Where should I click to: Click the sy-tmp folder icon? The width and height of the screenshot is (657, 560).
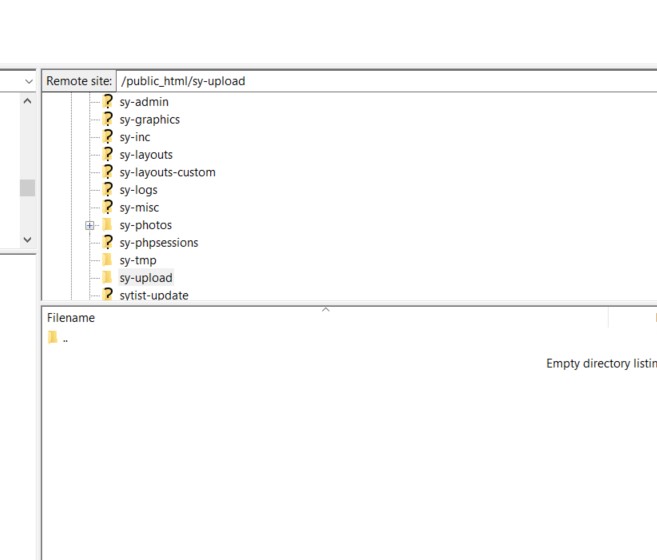[x=107, y=260]
